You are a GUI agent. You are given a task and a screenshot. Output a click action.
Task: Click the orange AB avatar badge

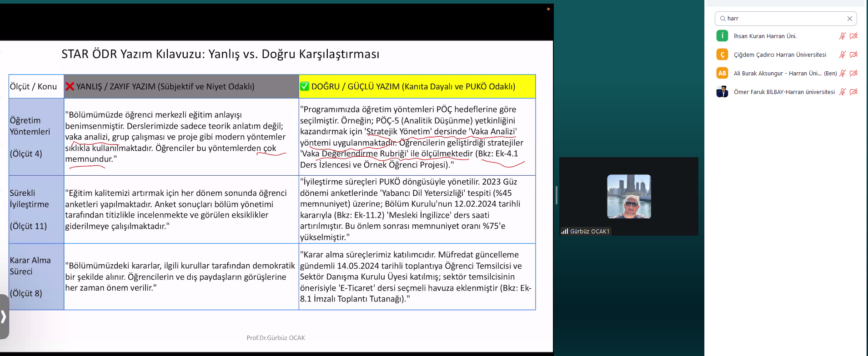coord(722,73)
